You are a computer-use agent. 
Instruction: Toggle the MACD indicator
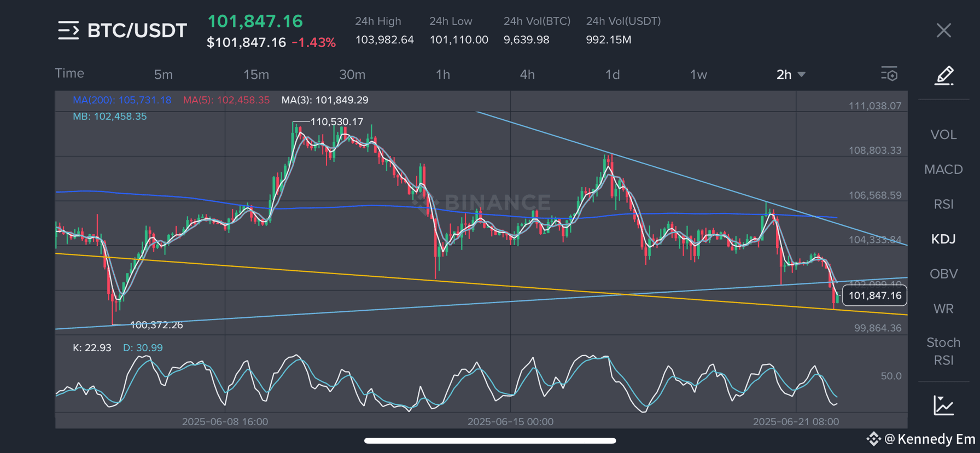(943, 170)
